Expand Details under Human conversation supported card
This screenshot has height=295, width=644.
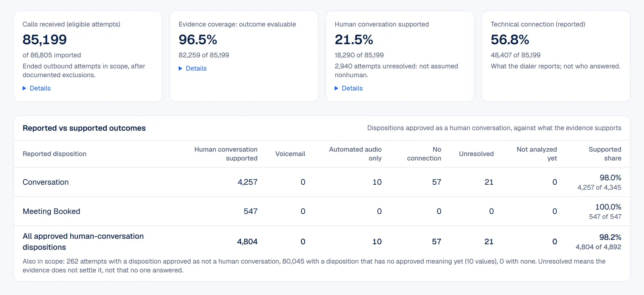349,88
